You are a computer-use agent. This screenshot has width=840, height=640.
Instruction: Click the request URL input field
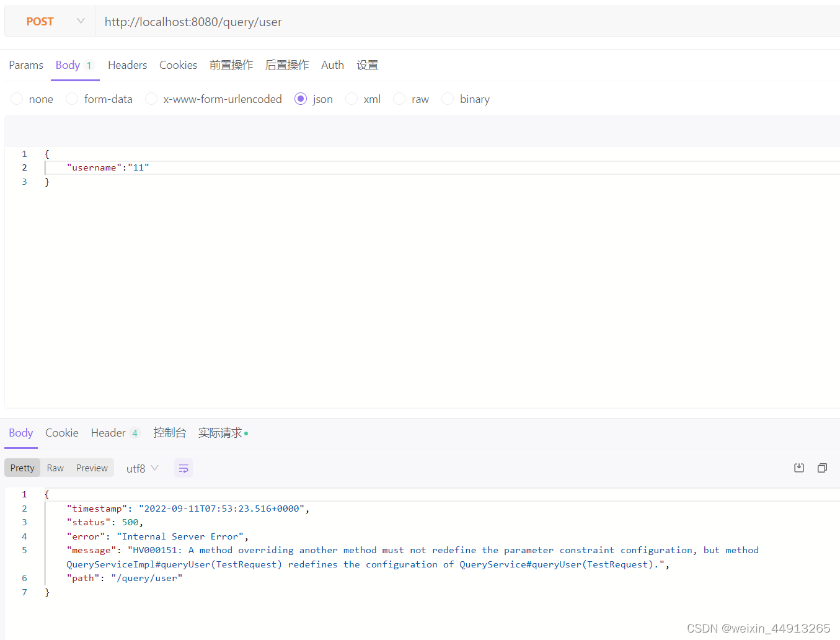(x=248, y=21)
